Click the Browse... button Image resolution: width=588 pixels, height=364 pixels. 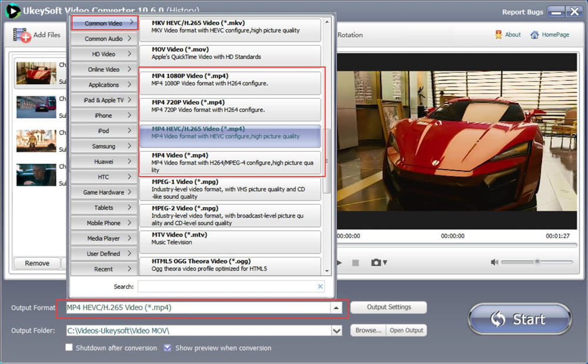[368, 330]
